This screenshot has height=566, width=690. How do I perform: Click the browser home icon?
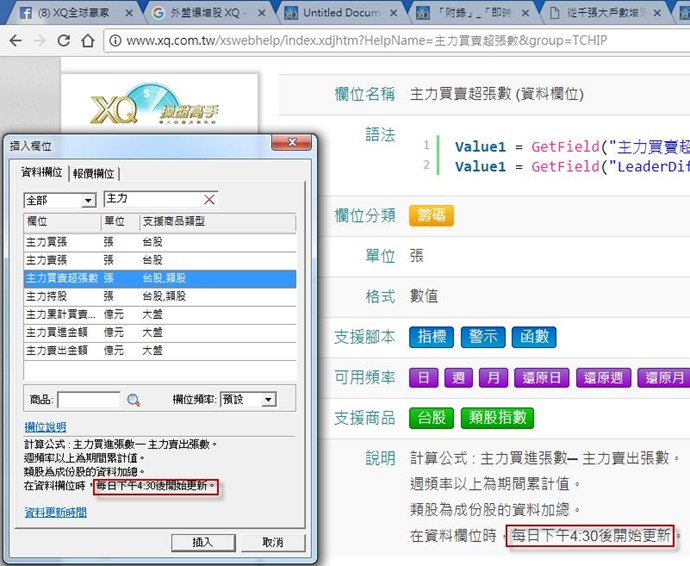[87, 42]
